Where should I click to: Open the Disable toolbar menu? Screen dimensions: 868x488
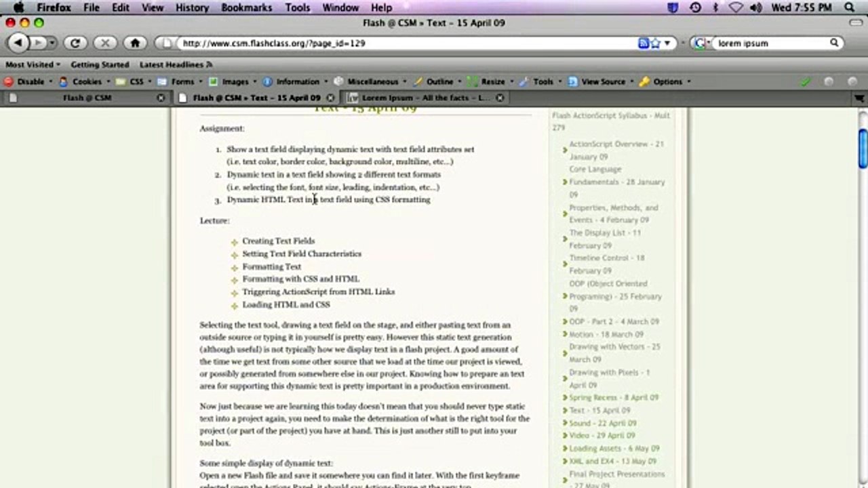coord(29,81)
